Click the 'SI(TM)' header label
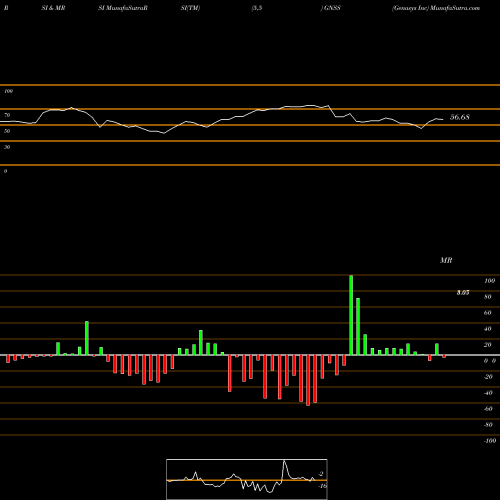500x500 pixels. tap(190, 8)
